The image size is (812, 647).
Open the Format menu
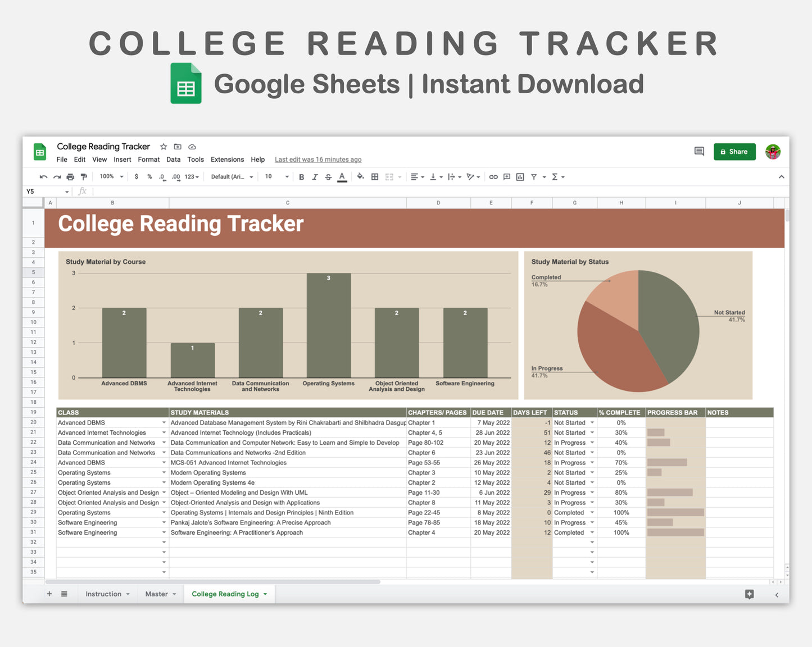[x=148, y=160]
